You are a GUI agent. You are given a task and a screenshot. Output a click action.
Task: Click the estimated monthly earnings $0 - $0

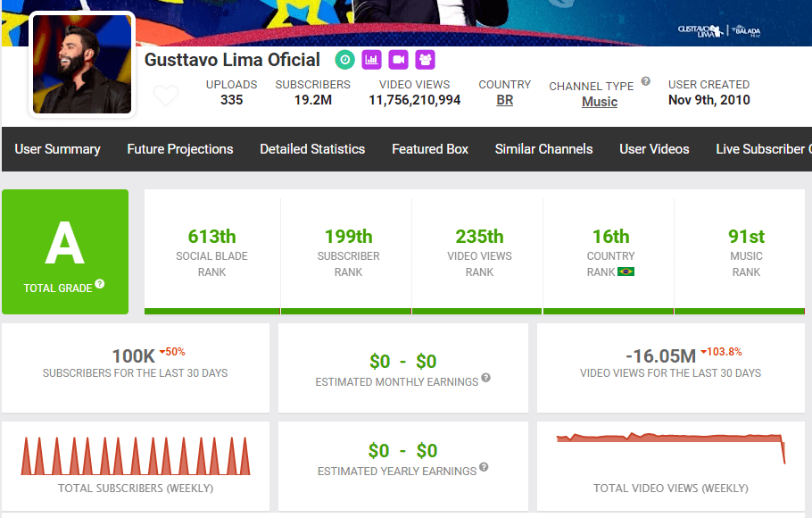point(403,362)
